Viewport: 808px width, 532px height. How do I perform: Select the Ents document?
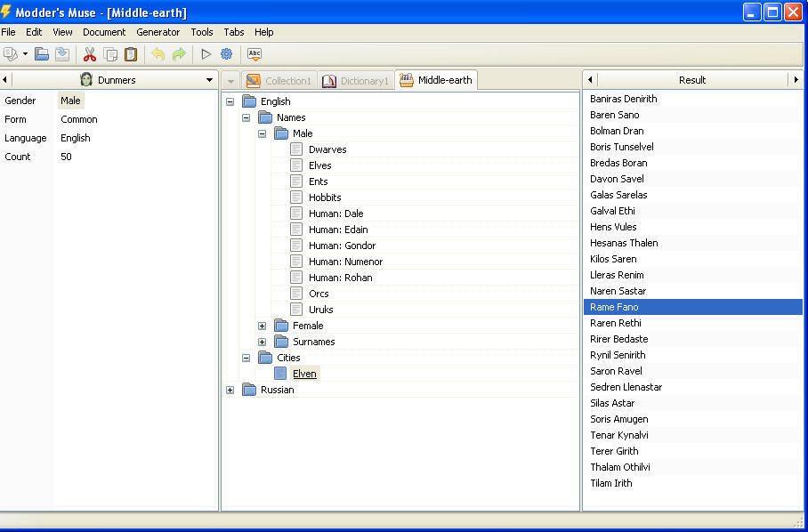318,181
